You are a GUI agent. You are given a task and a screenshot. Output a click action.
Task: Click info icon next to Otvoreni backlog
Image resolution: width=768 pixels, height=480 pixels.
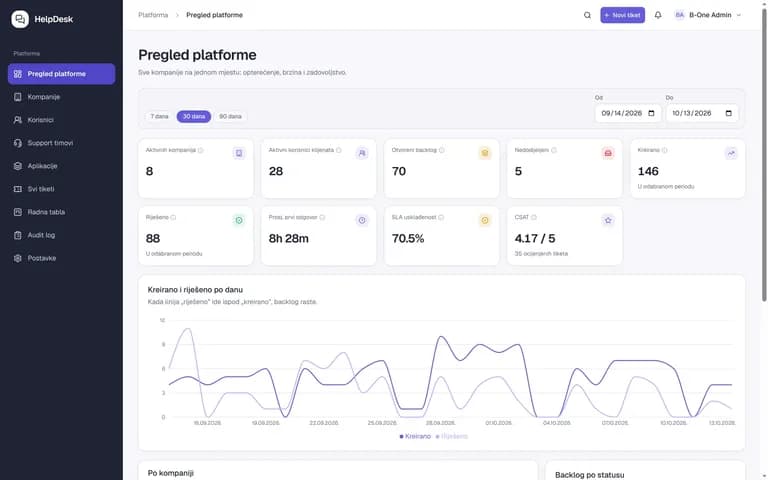click(442, 150)
